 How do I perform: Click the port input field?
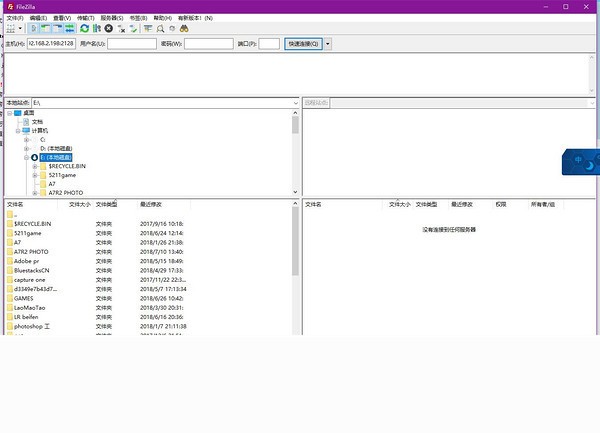point(269,44)
